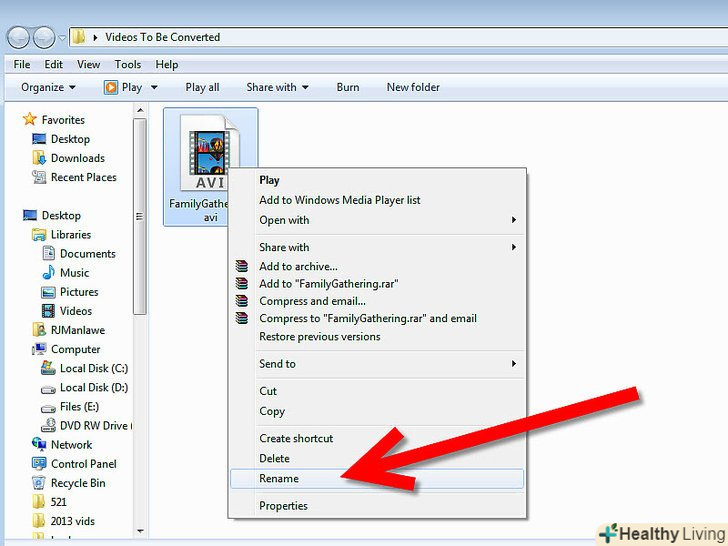This screenshot has height=546, width=728.
Task: Click the Desktop monitor icon above Libraries
Action: 30,215
